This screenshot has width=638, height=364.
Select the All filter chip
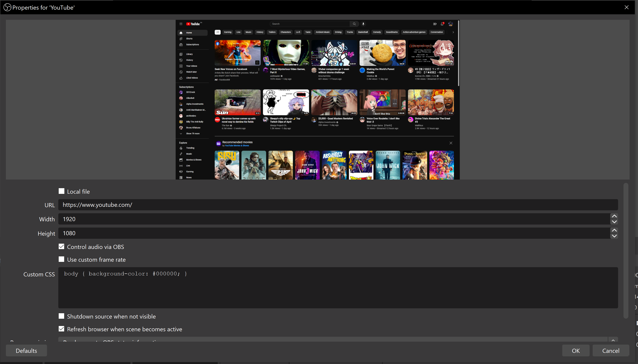point(217,32)
